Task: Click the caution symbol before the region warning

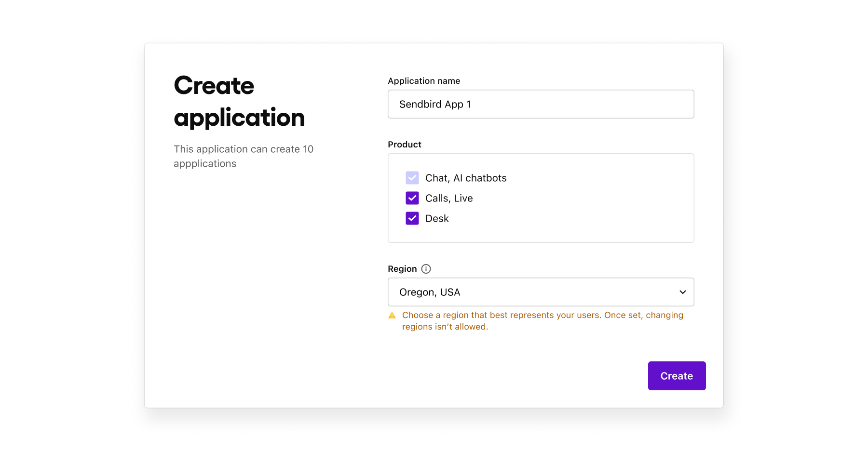Action: (x=392, y=315)
